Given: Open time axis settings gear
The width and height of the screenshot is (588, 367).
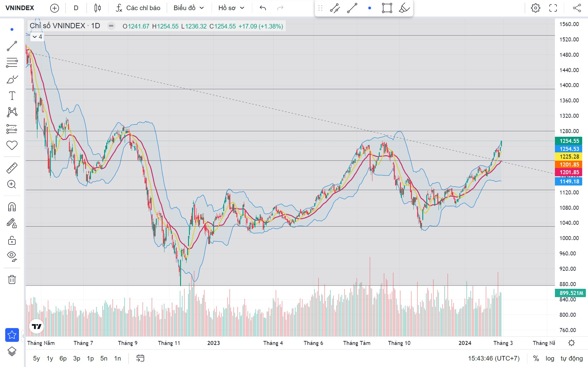Looking at the screenshot, I should tap(571, 343).
